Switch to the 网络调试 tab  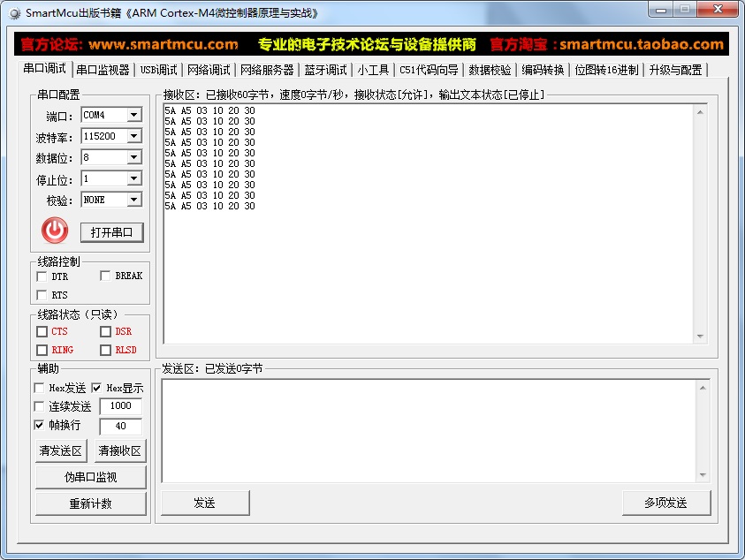tap(209, 71)
